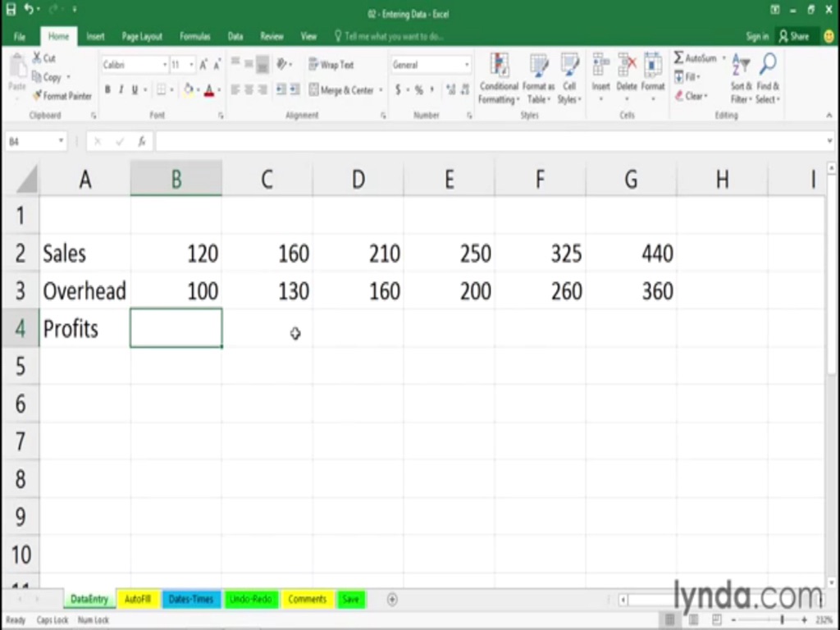Open Find & Select tool
The width and height of the screenshot is (840, 630).
coord(768,66)
